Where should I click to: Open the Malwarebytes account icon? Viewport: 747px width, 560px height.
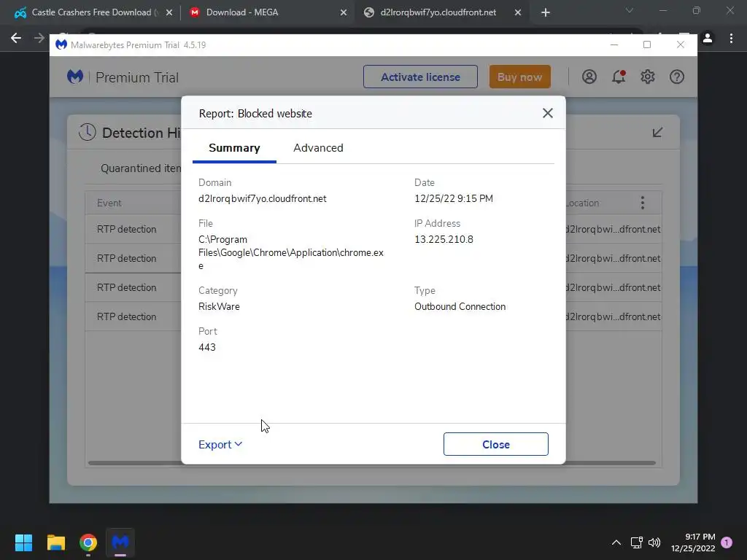589,77
